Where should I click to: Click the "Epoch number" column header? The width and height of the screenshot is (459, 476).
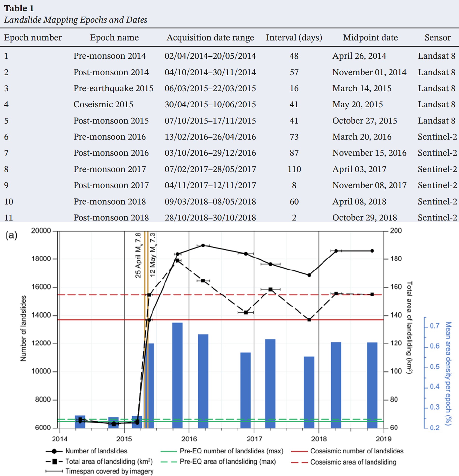[x=33, y=38]
